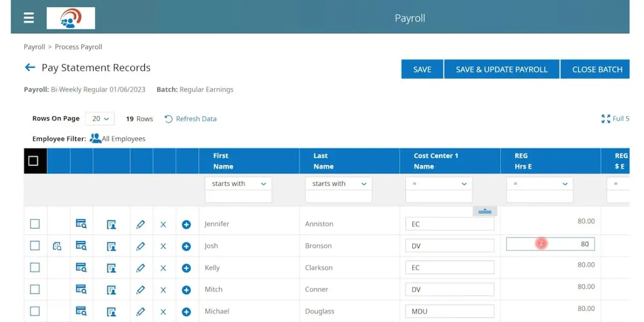
Task: Click the All Employees filter icon
Action: [96, 138]
